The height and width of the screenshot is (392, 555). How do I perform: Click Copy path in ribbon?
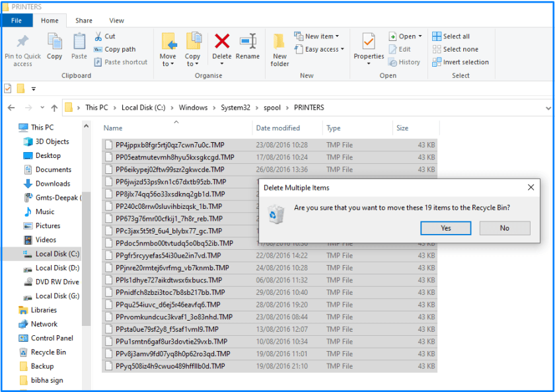click(115, 49)
